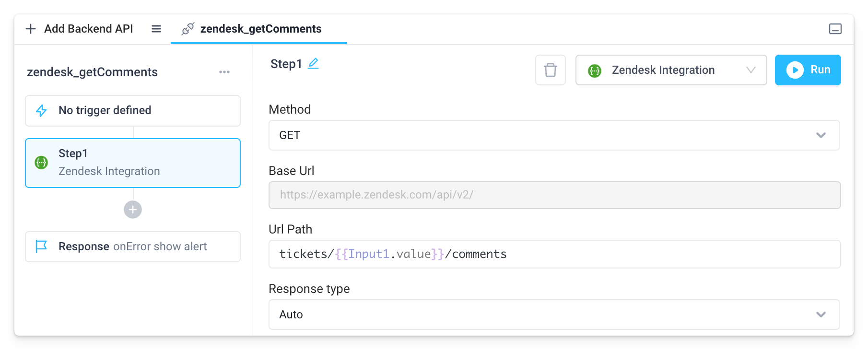Image resolution: width=868 pixels, height=350 pixels.
Task: Click the plus icon to add a Backend API
Action: pyautogui.click(x=31, y=29)
